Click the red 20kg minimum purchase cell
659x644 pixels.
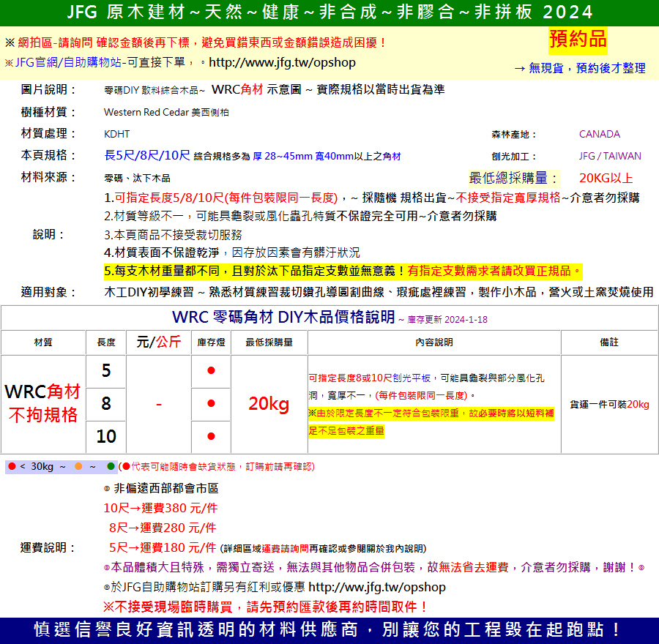click(269, 404)
